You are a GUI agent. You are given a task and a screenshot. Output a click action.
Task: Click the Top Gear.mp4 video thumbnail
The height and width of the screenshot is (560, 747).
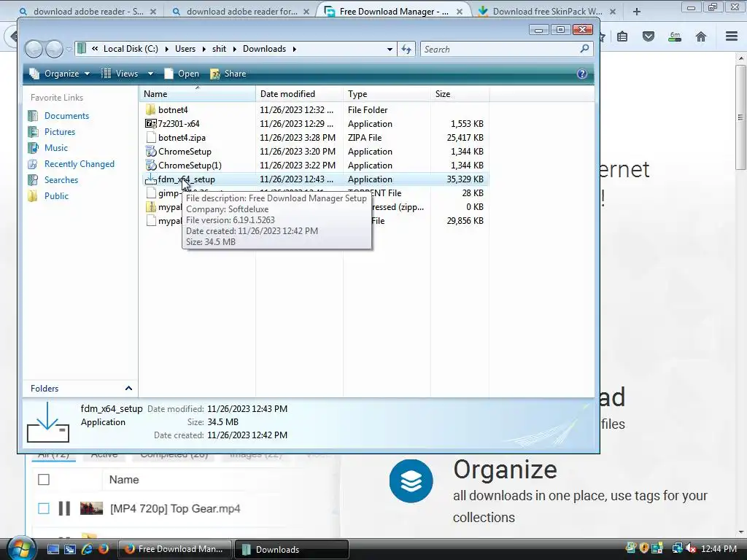coord(91,508)
